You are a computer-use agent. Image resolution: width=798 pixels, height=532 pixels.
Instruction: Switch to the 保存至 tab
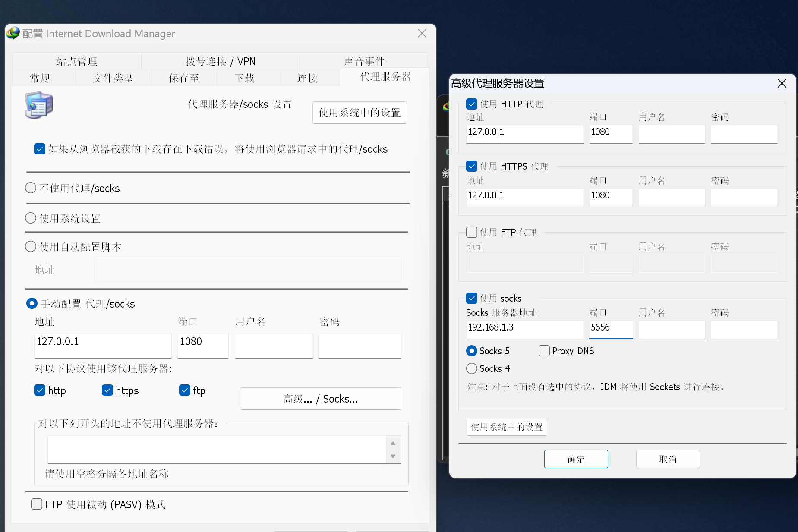pos(184,78)
